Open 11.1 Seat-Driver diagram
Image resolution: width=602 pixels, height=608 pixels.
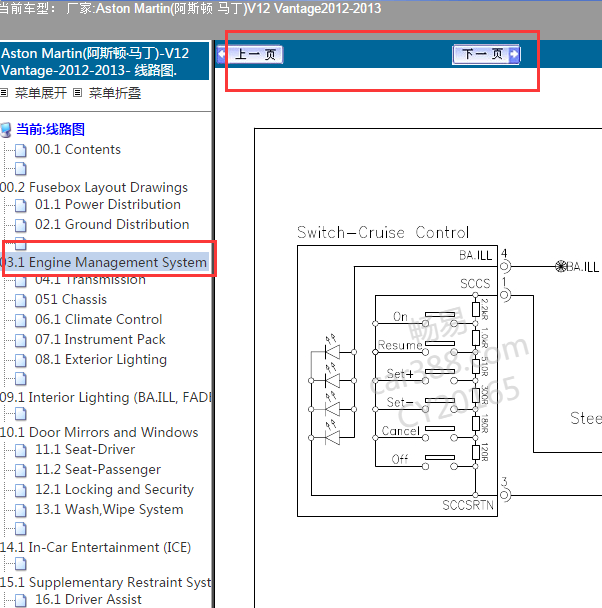tap(85, 449)
